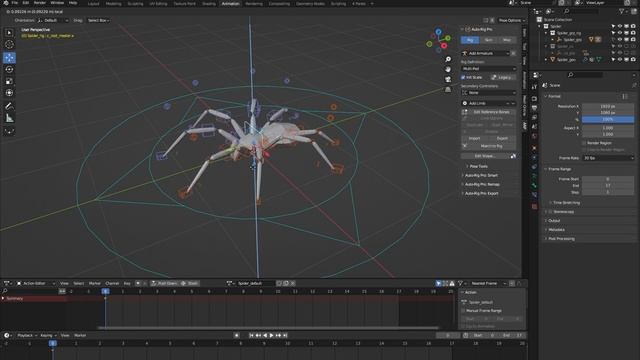This screenshot has width=640, height=360.
Task: Enable the Render Region checkbox
Action: click(x=584, y=143)
